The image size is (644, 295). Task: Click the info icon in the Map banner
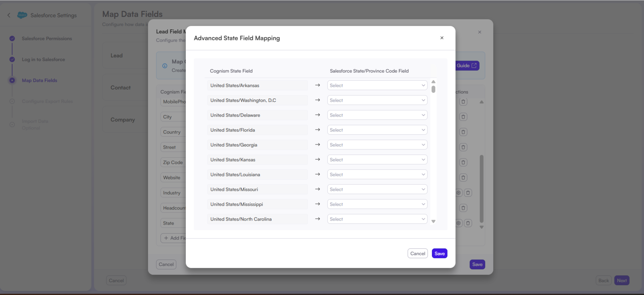165,66
